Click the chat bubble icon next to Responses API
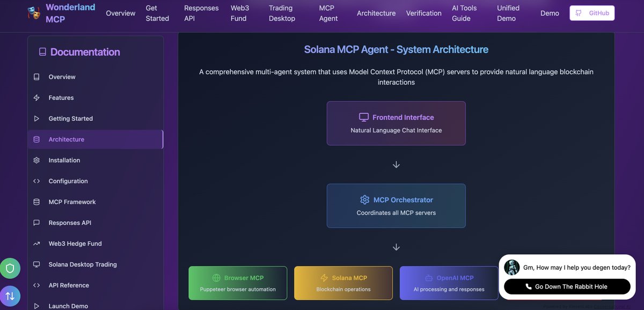The height and width of the screenshot is (310, 644). coord(36,223)
